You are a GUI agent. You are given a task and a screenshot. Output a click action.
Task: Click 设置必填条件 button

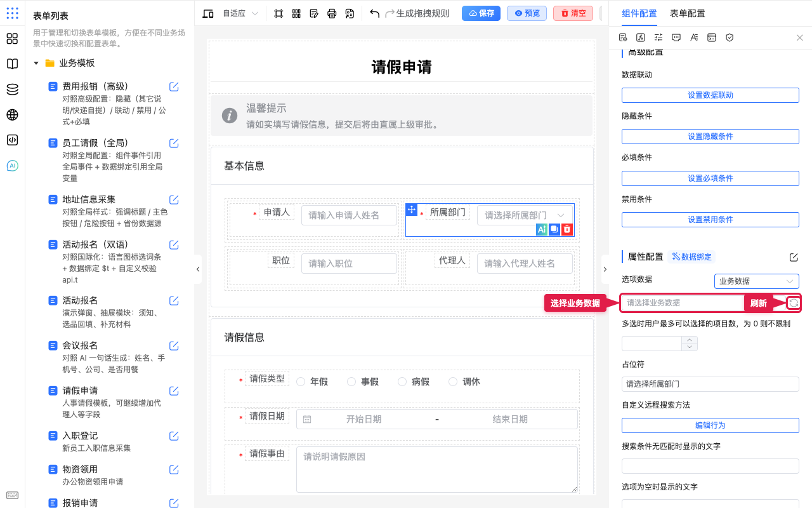pos(710,178)
